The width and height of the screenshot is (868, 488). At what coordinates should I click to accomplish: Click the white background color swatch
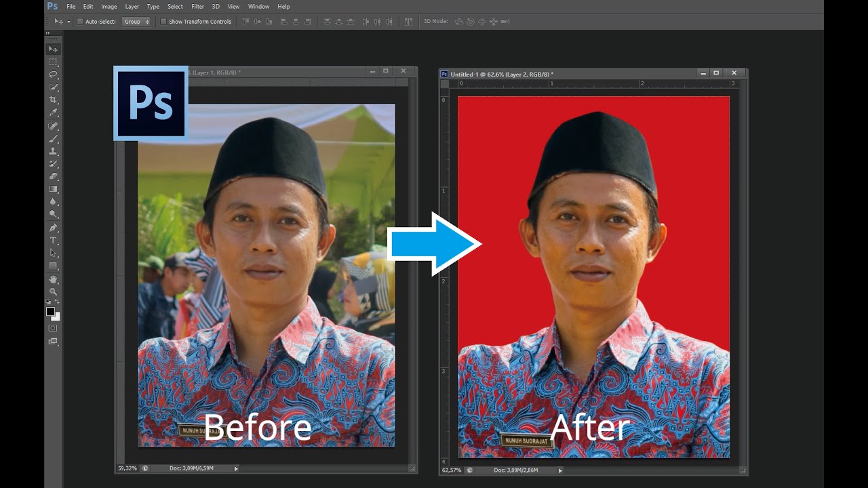tap(57, 317)
